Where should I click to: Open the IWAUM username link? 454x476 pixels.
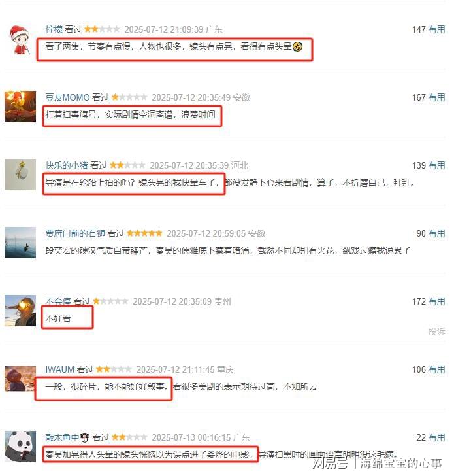pos(59,369)
